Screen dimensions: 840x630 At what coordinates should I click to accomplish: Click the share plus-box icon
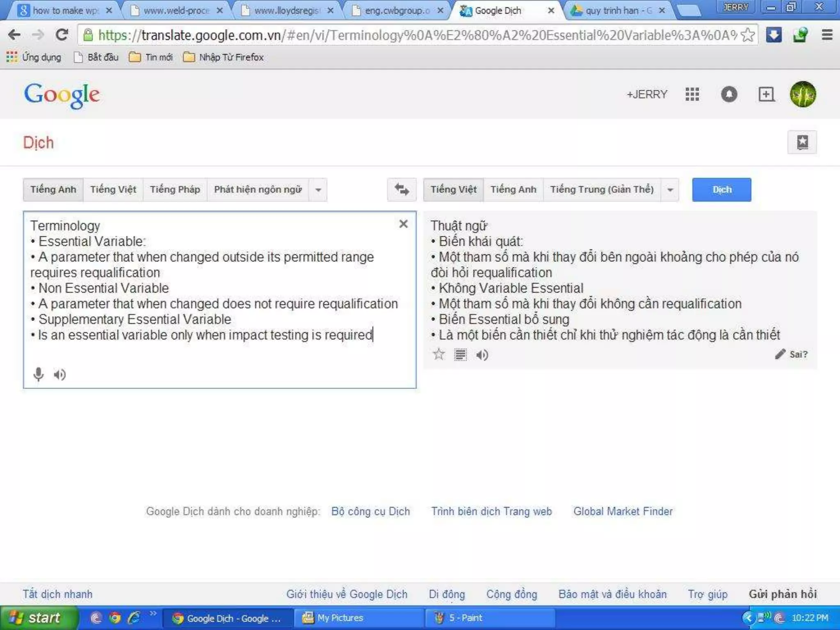tap(766, 94)
